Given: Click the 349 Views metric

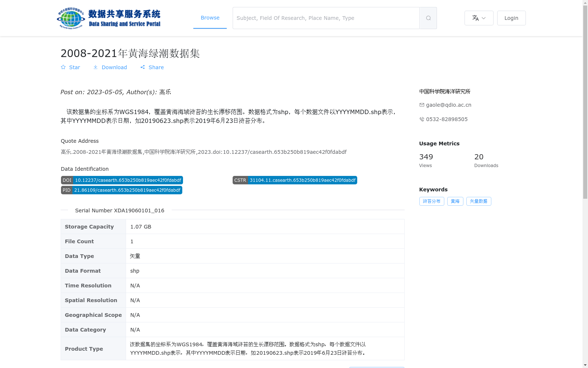Looking at the screenshot, I should pyautogui.click(x=426, y=160).
